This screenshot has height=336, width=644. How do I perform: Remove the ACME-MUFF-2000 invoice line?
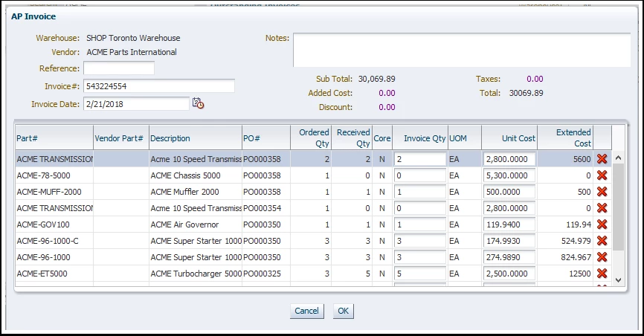(x=602, y=192)
